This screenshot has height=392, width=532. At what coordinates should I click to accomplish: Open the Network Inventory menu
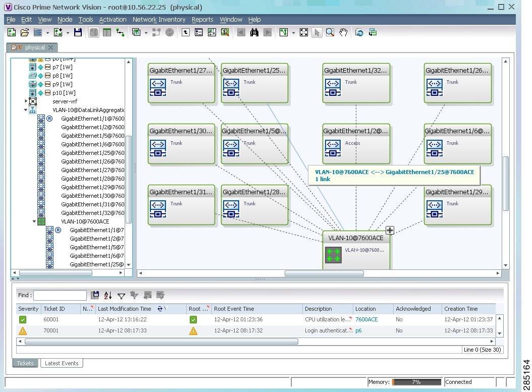(159, 20)
